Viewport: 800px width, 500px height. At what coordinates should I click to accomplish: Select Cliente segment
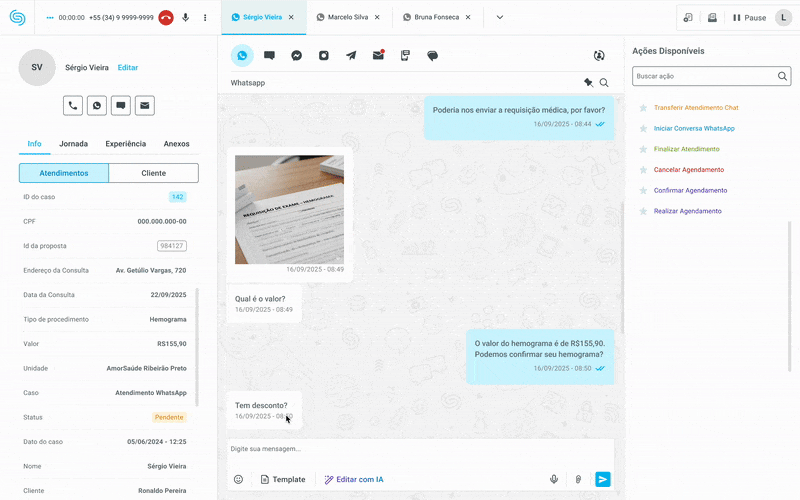click(x=154, y=173)
